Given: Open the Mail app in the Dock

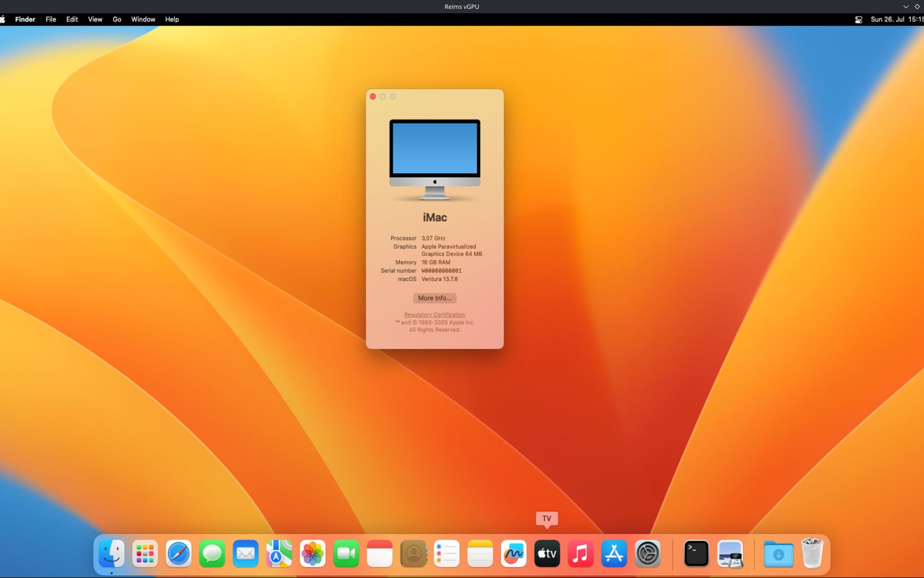Looking at the screenshot, I should pos(245,554).
